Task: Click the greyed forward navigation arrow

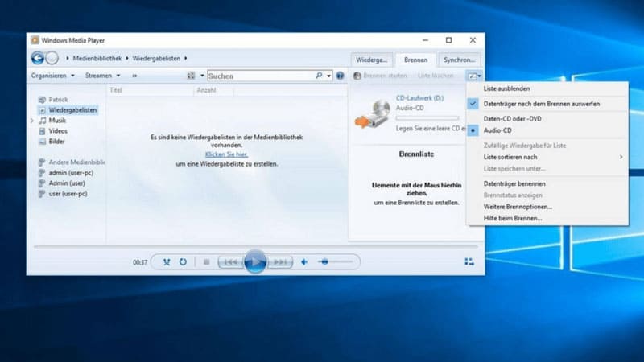Action: tap(52, 58)
